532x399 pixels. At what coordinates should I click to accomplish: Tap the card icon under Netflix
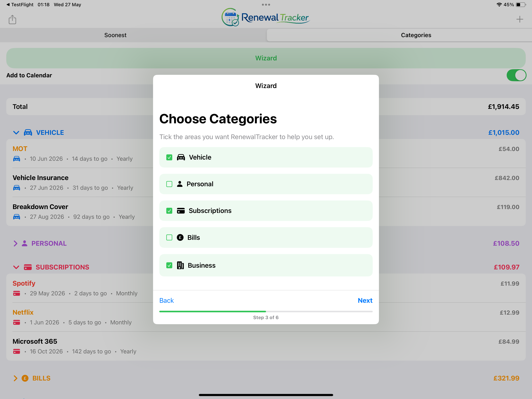pyautogui.click(x=17, y=322)
